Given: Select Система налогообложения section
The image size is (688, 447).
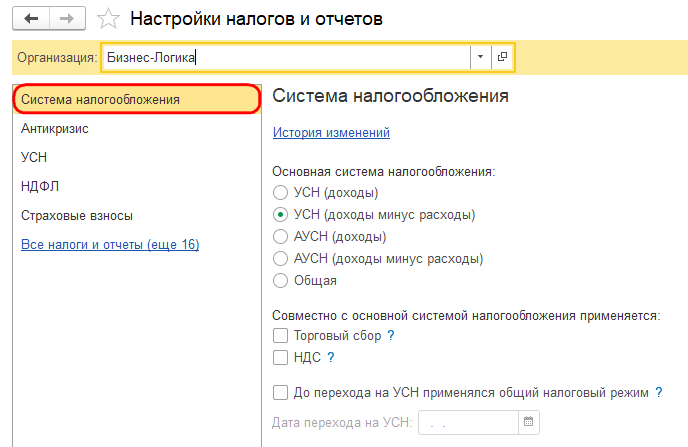Looking at the screenshot, I should pos(137,100).
